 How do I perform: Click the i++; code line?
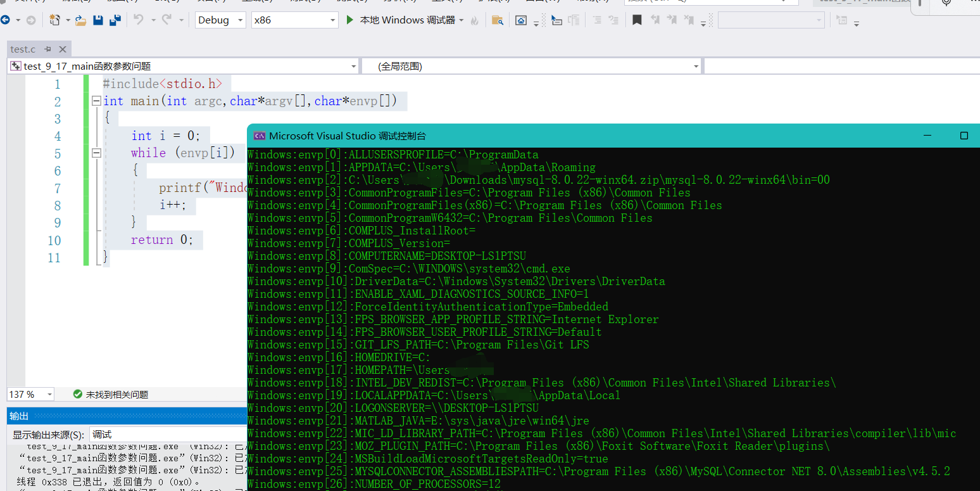(x=173, y=205)
